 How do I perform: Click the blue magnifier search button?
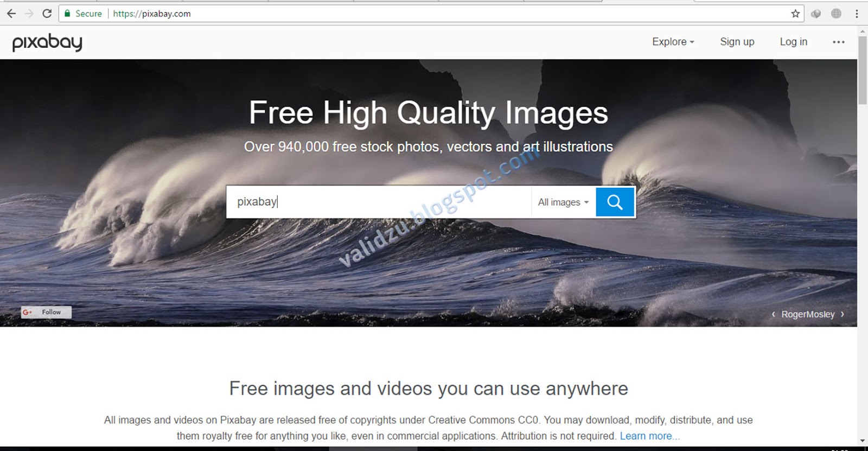point(615,202)
